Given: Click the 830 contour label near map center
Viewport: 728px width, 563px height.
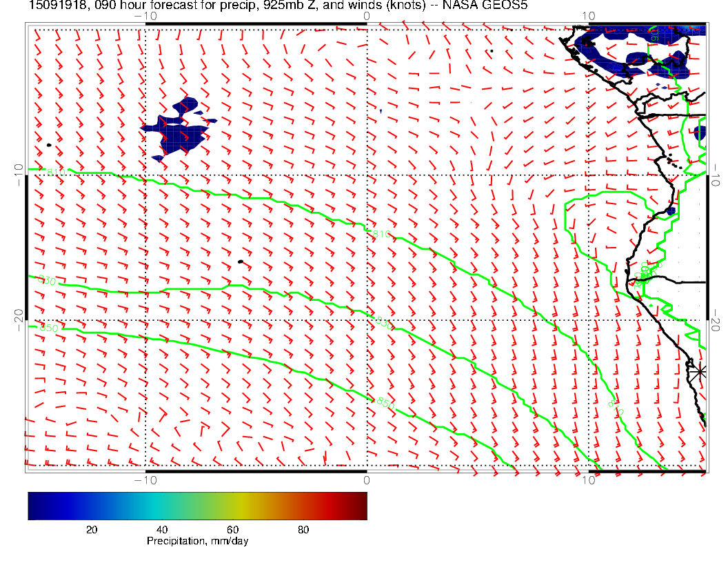Looking at the screenshot, I should 381,322.
